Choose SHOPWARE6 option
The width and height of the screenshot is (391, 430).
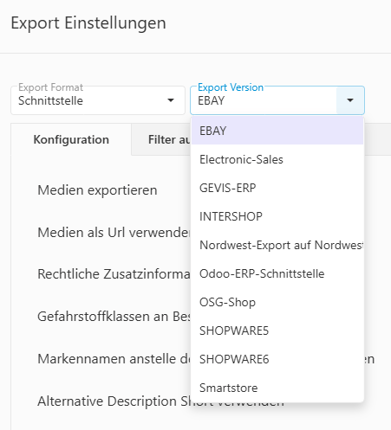[277, 359]
